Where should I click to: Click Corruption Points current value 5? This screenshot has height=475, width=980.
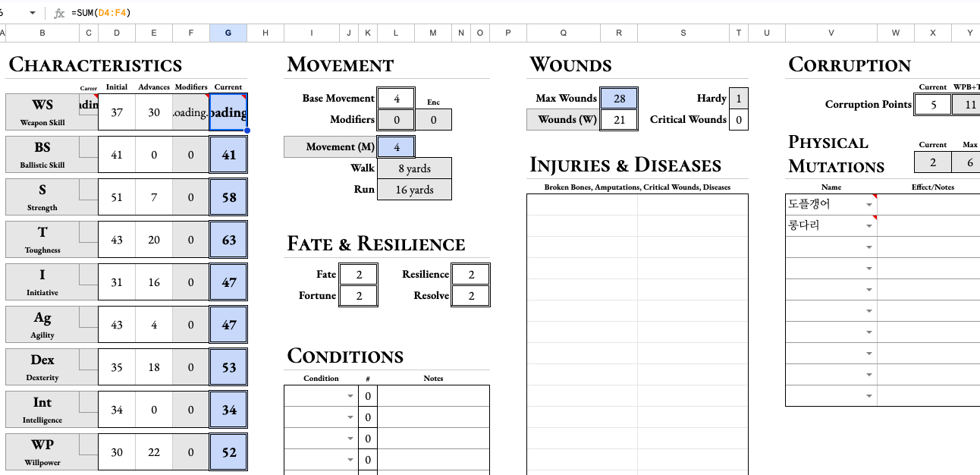[x=933, y=105]
